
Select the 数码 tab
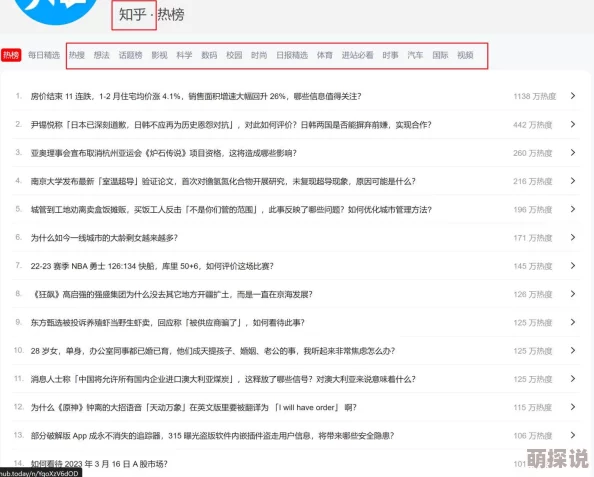click(x=209, y=55)
